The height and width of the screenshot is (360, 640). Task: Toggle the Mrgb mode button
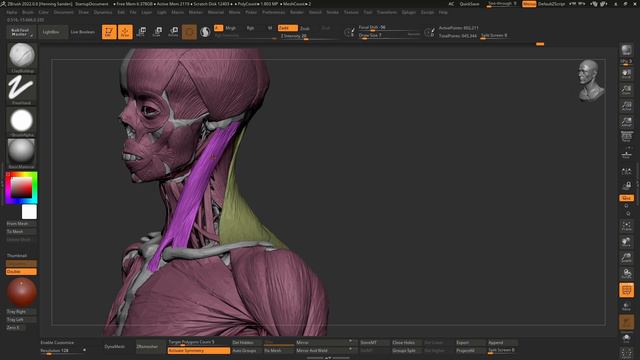(x=231, y=28)
